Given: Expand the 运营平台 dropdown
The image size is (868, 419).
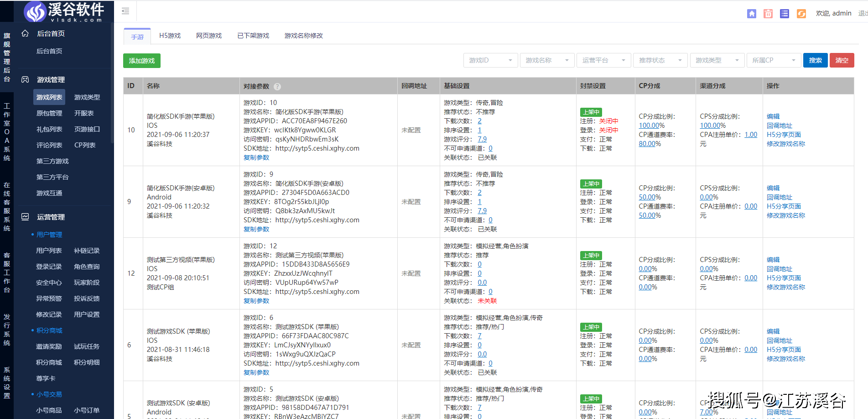Looking at the screenshot, I should [x=603, y=60].
